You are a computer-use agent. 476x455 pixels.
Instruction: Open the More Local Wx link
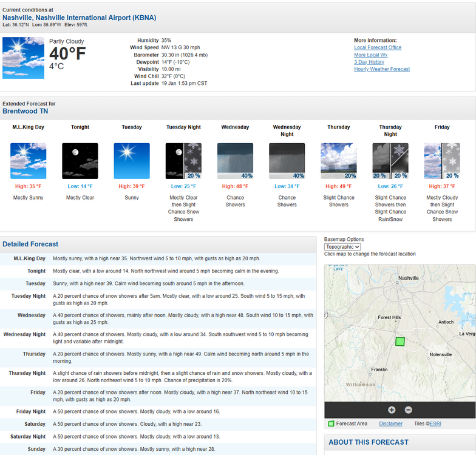pyautogui.click(x=370, y=55)
